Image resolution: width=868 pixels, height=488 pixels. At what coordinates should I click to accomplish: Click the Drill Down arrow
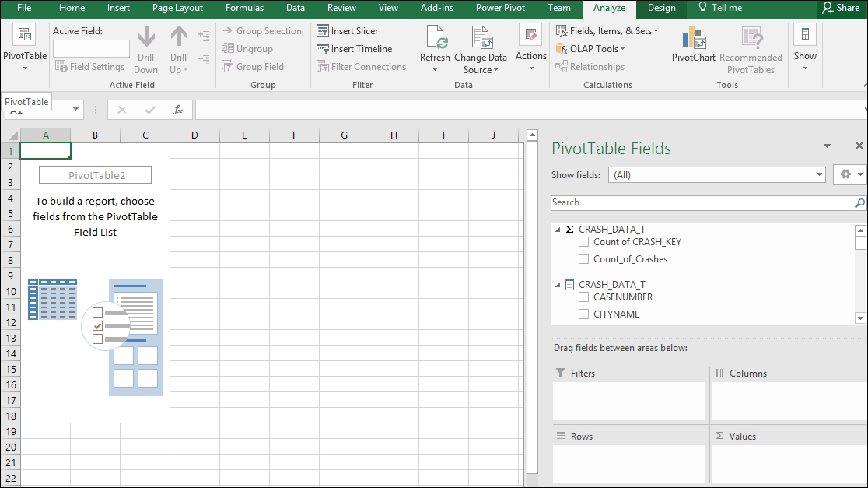pyautogui.click(x=146, y=50)
